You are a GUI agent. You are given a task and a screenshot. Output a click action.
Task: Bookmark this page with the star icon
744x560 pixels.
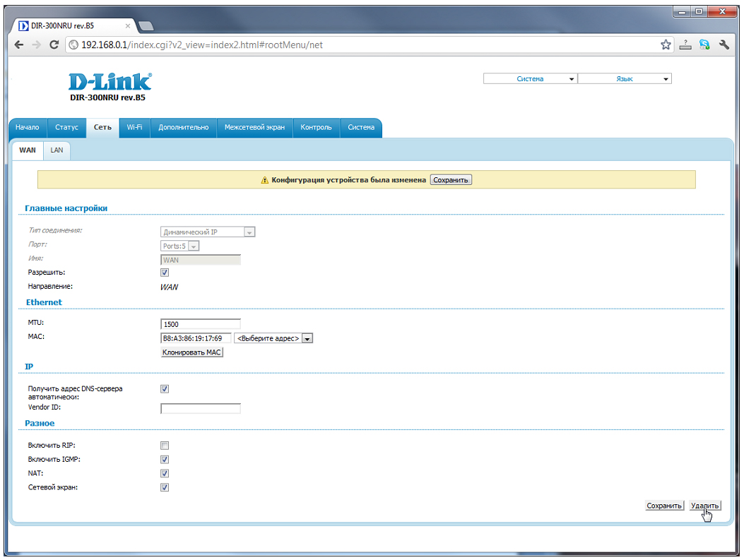(666, 44)
